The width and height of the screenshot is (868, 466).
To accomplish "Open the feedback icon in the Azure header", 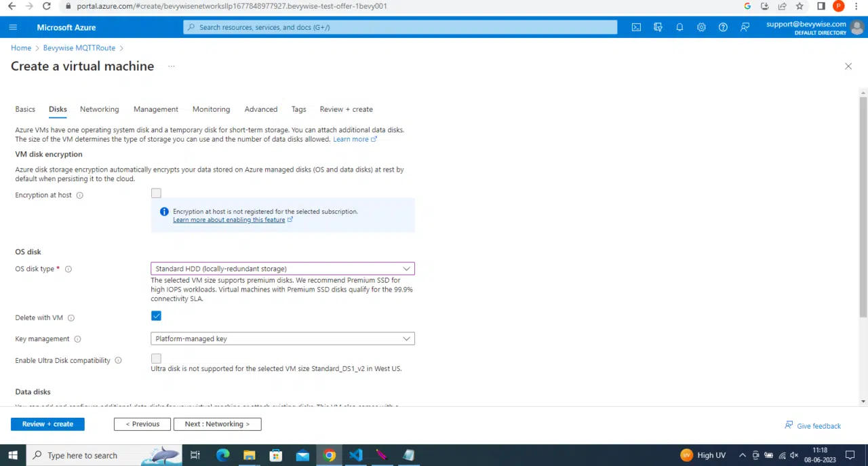I will pos(745,27).
